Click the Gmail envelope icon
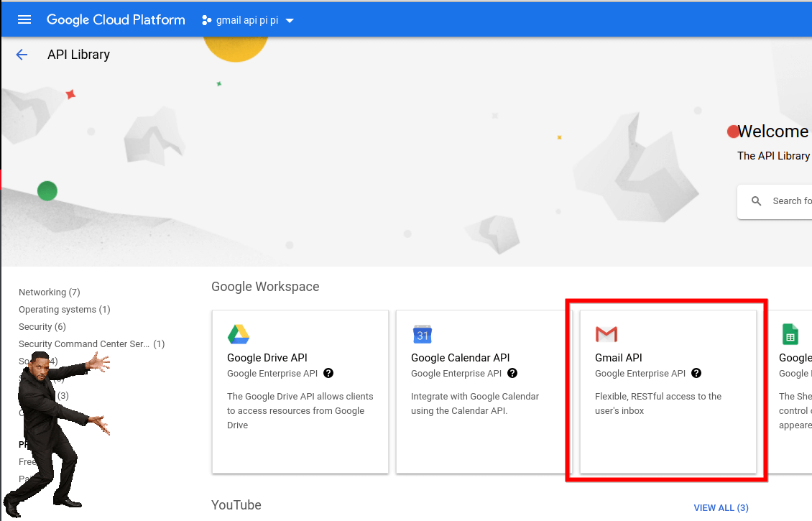Image resolution: width=812 pixels, height=521 pixels. point(606,335)
